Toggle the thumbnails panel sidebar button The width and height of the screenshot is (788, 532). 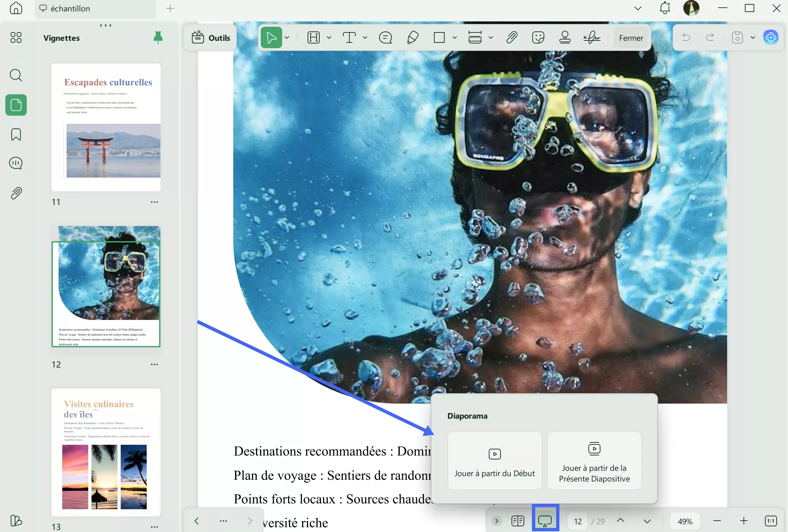click(x=16, y=105)
